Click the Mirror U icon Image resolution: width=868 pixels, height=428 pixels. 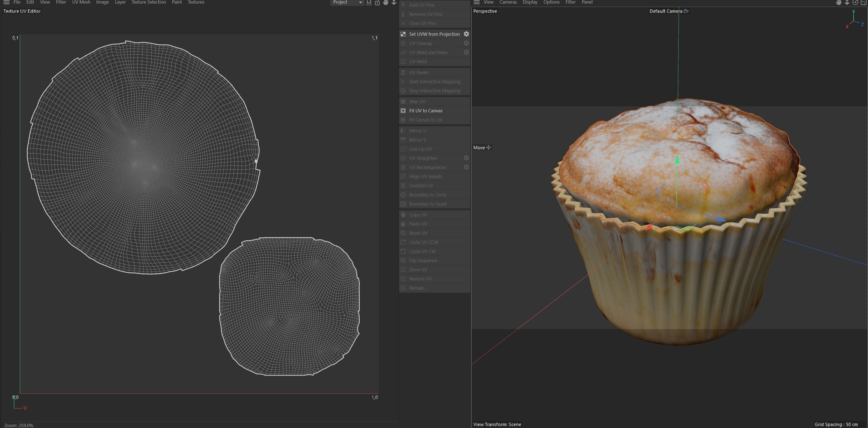[x=403, y=130]
